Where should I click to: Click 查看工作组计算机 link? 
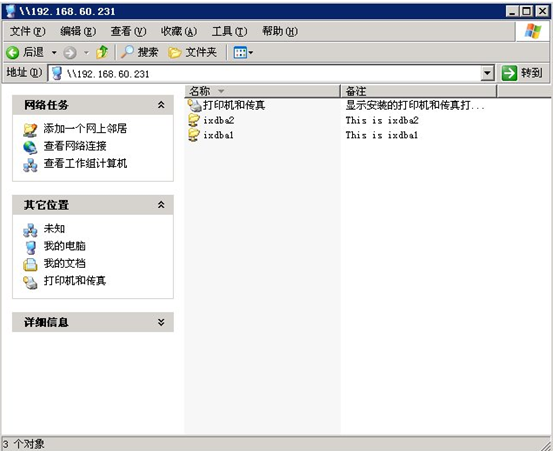85,163
